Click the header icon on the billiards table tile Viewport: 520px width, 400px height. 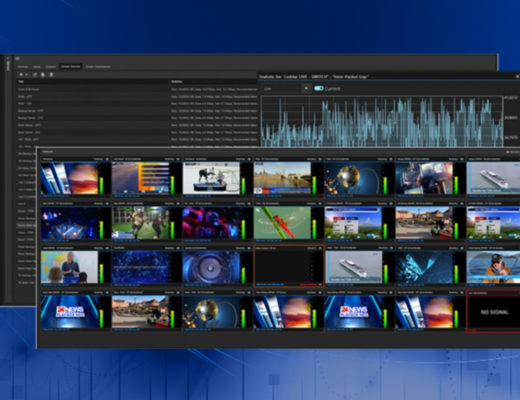(107, 203)
